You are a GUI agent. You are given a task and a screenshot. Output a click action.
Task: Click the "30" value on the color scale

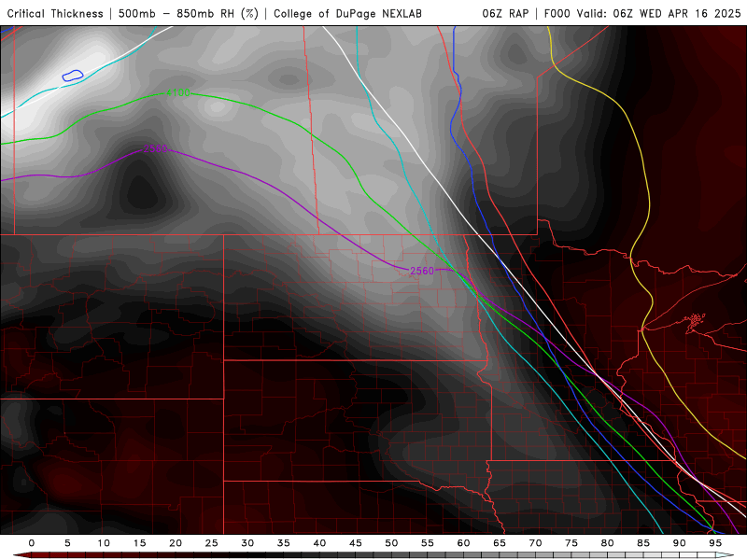pyautogui.click(x=247, y=543)
